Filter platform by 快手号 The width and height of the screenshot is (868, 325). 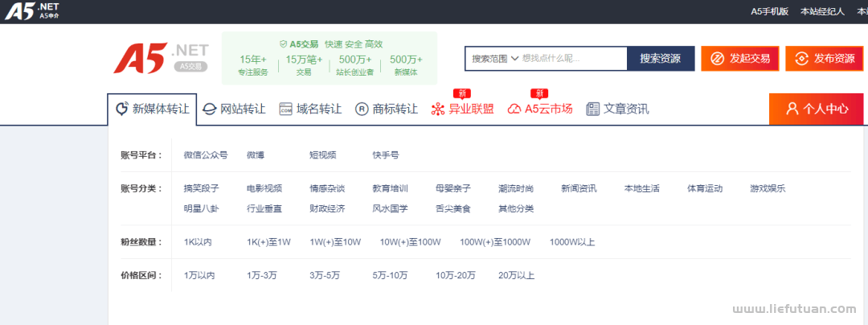pyautogui.click(x=386, y=155)
